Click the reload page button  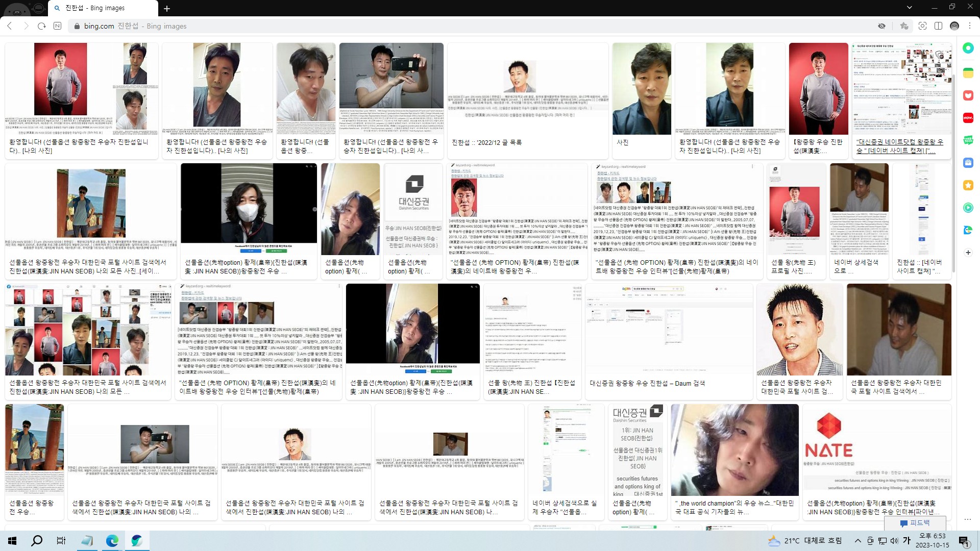[42, 26]
